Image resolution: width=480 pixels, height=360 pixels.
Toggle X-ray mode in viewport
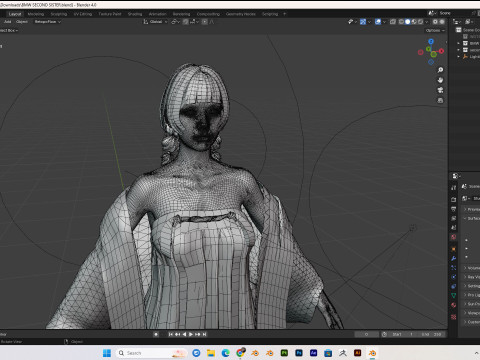pos(393,22)
